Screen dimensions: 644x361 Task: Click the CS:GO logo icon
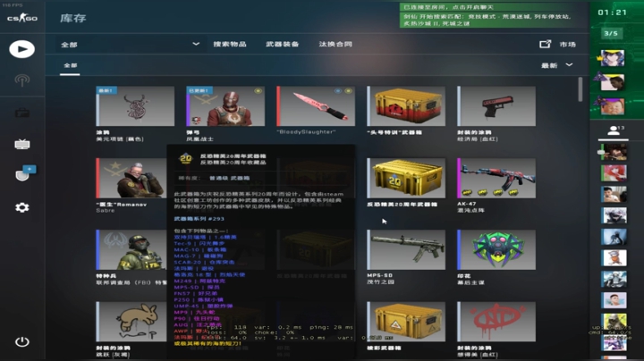22,18
